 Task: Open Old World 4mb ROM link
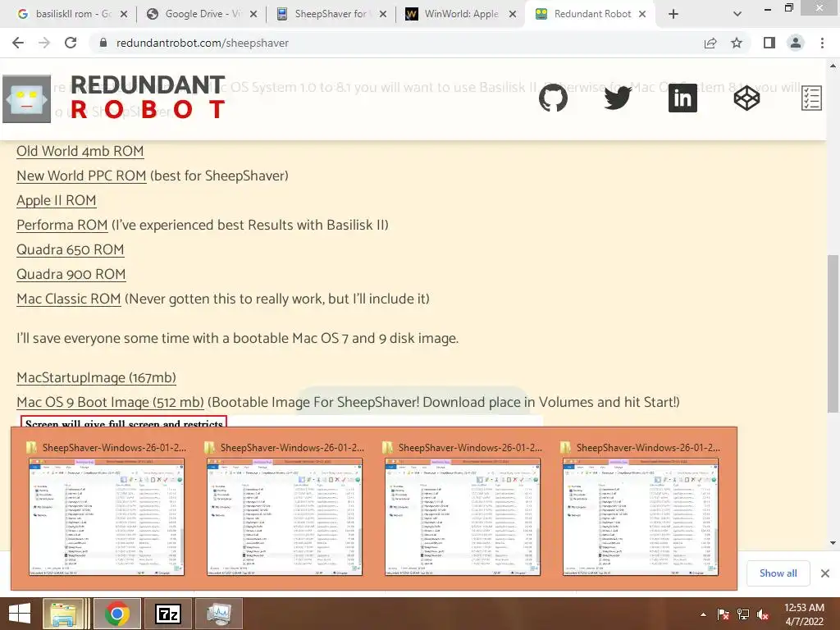tap(80, 151)
